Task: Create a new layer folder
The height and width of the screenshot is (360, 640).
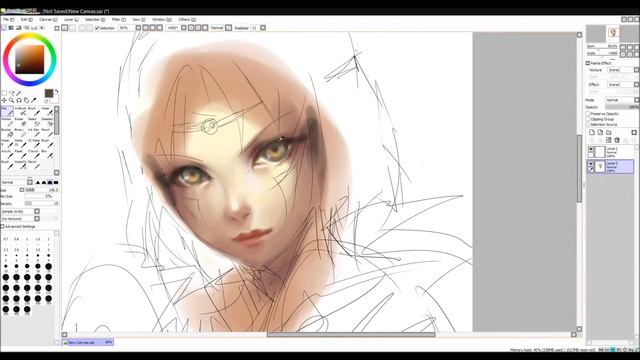Action: tap(609, 132)
